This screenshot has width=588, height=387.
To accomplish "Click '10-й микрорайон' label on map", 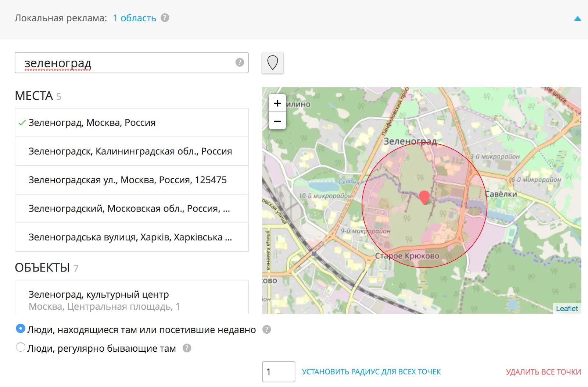I will [325, 196].
